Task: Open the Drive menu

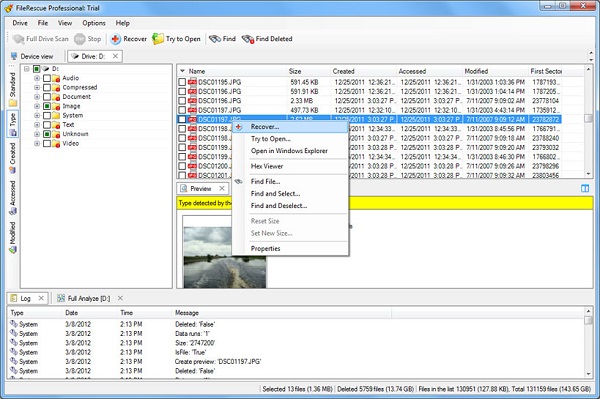Action: coord(20,23)
